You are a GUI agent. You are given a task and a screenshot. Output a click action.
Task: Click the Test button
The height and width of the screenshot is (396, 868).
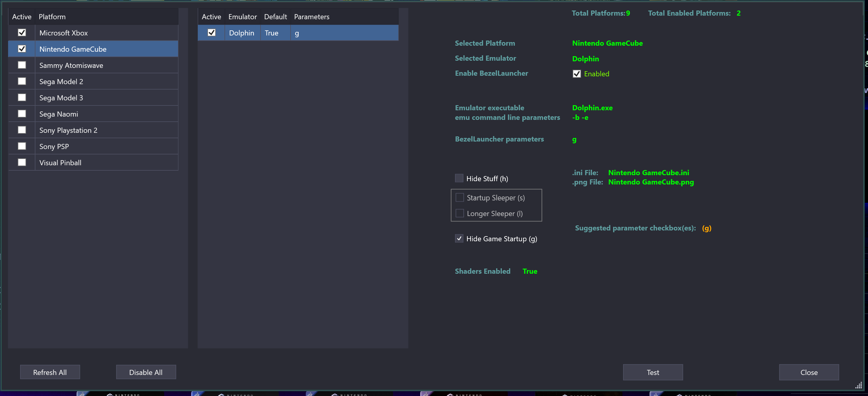coord(653,372)
